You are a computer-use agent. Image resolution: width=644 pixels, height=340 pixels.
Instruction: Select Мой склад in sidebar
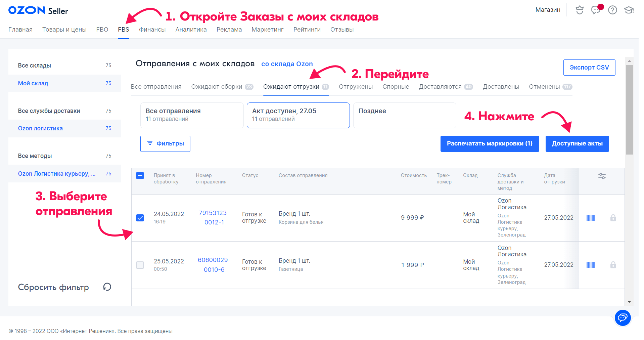pyautogui.click(x=65, y=83)
